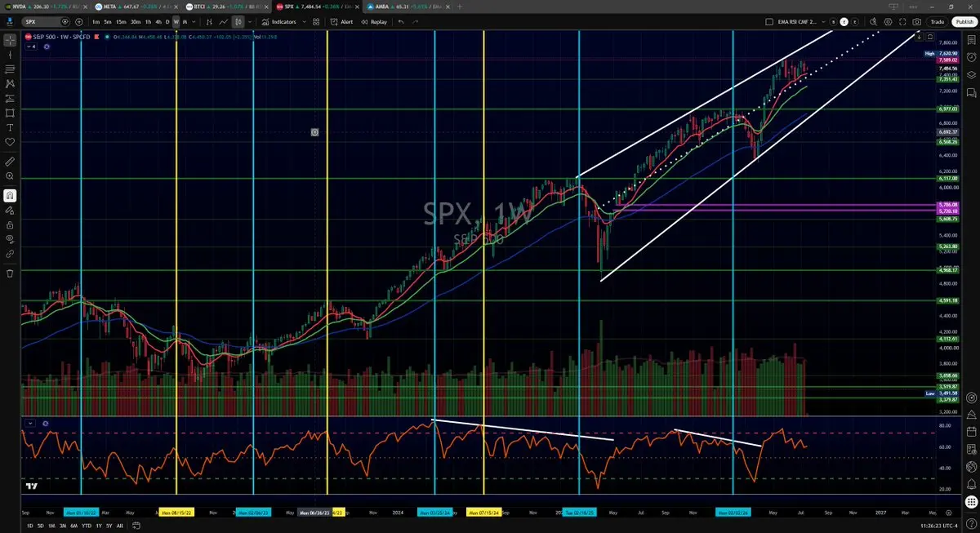
Task: Set range to All
Action: (x=120, y=526)
